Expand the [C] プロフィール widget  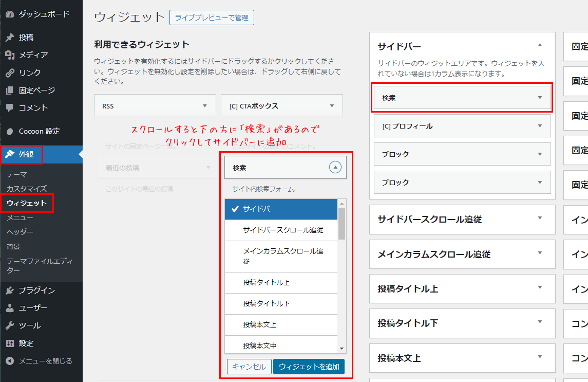pyautogui.click(x=539, y=125)
